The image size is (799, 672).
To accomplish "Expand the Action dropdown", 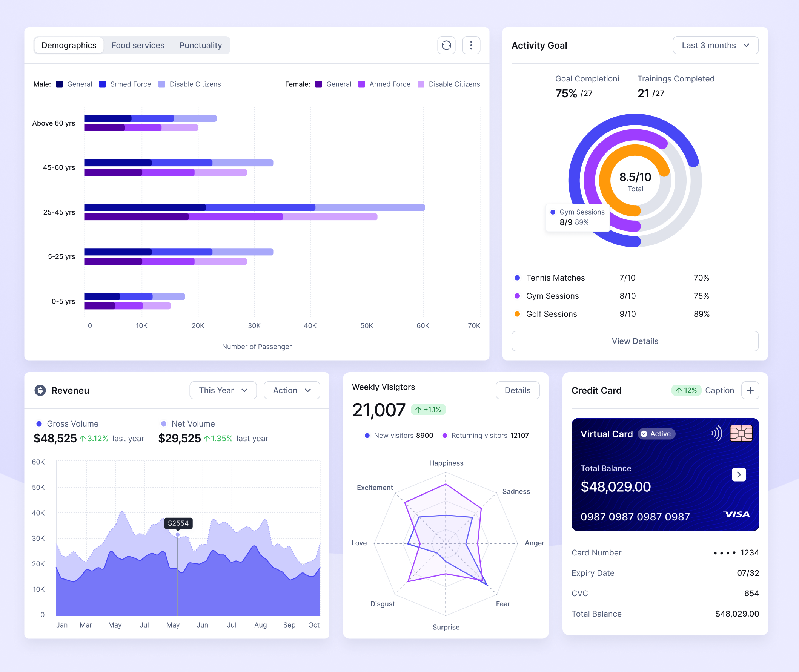I will point(292,390).
